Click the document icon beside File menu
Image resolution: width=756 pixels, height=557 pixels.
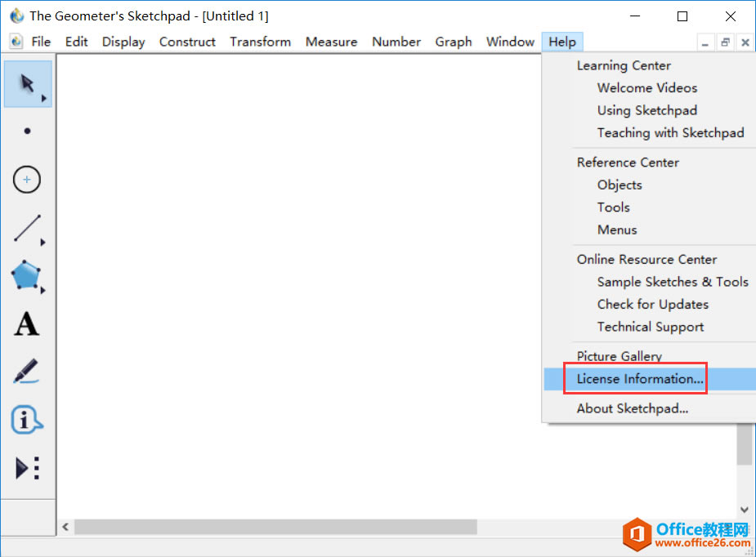[x=16, y=42]
